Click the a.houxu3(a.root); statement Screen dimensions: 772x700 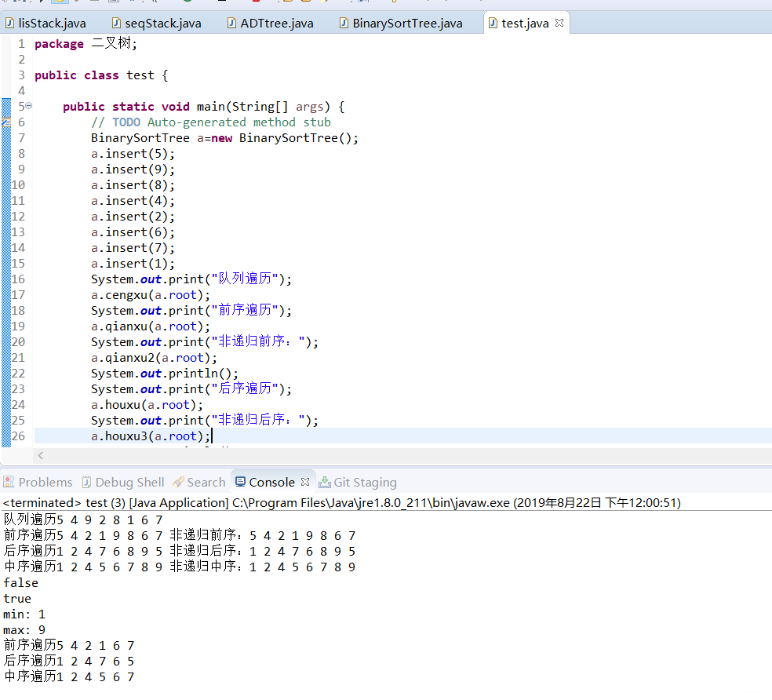(x=151, y=436)
